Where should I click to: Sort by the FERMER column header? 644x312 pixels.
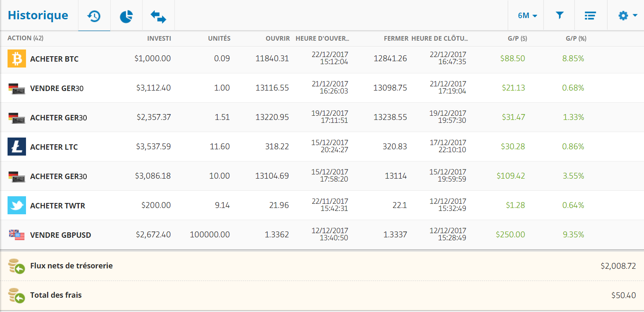[396, 38]
